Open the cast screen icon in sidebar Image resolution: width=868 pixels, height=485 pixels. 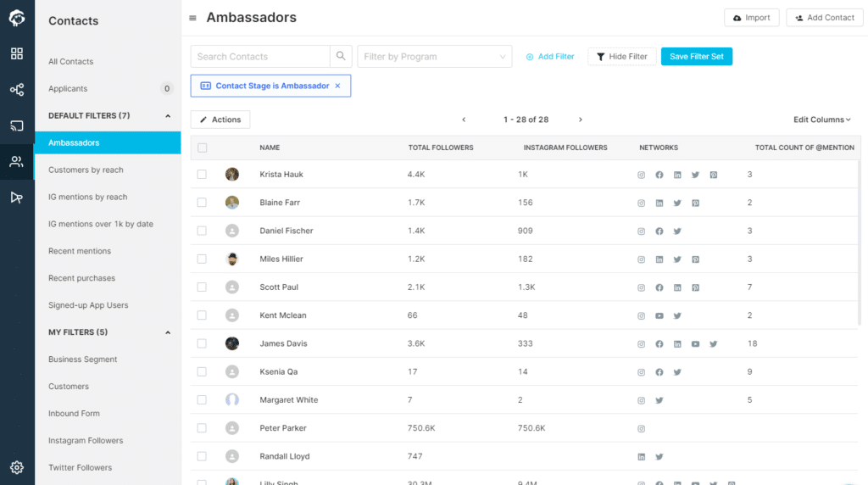(16, 125)
